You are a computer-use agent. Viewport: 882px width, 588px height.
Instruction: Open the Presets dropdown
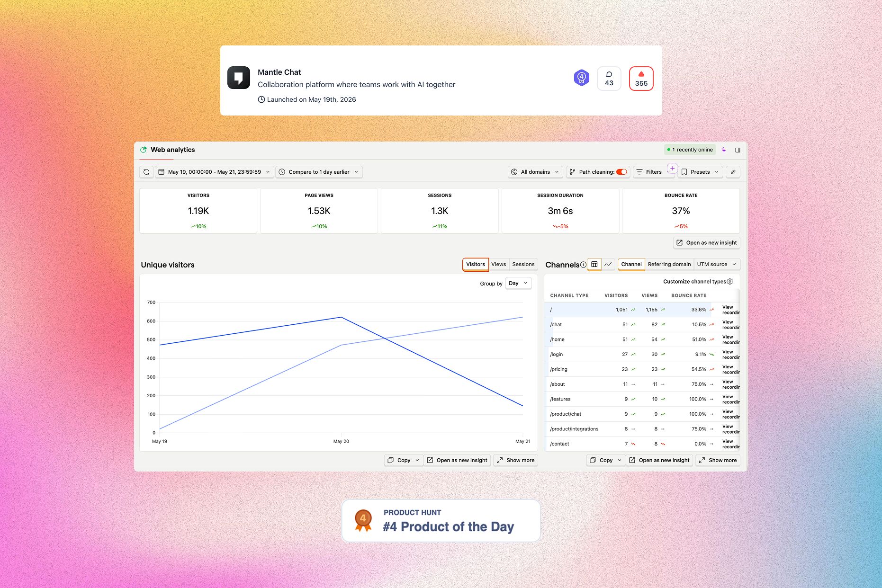point(701,172)
